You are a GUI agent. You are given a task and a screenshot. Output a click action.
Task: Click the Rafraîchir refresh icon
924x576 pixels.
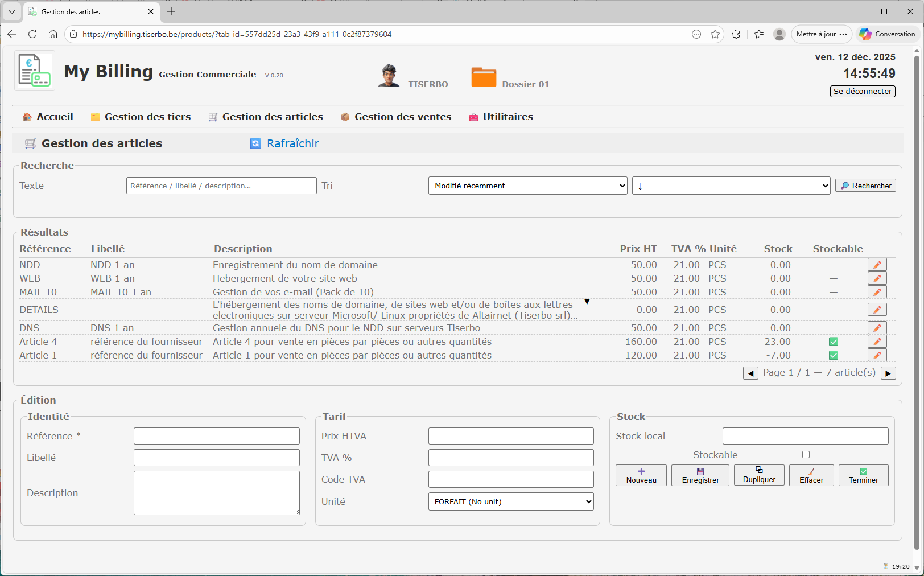click(254, 143)
